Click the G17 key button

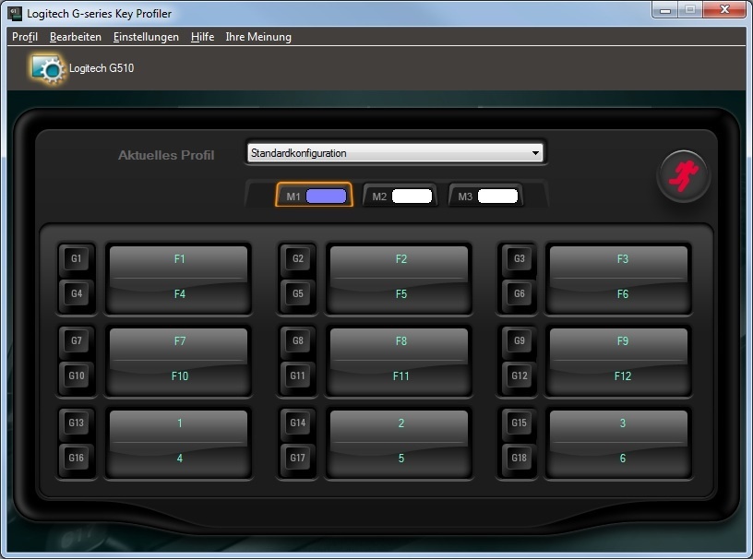point(298,458)
